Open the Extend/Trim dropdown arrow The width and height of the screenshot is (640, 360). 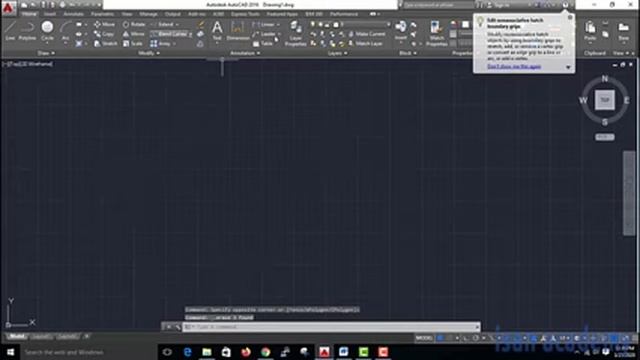[177, 24]
